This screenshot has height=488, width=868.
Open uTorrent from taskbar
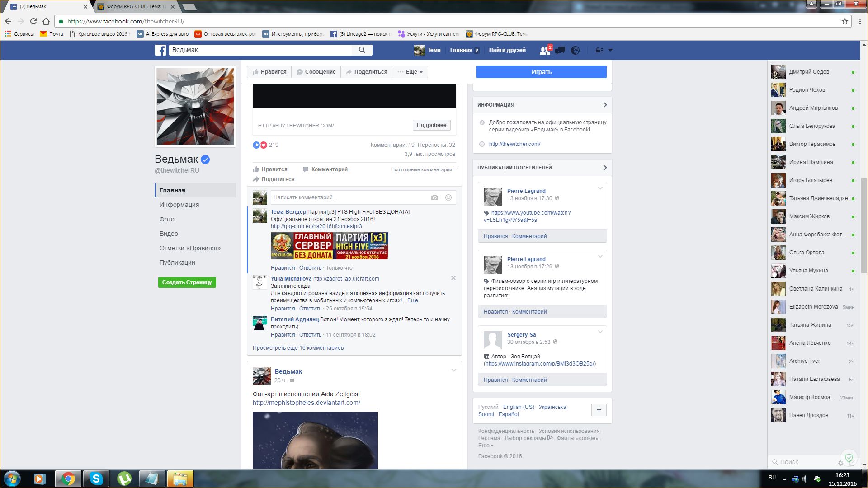click(x=124, y=479)
